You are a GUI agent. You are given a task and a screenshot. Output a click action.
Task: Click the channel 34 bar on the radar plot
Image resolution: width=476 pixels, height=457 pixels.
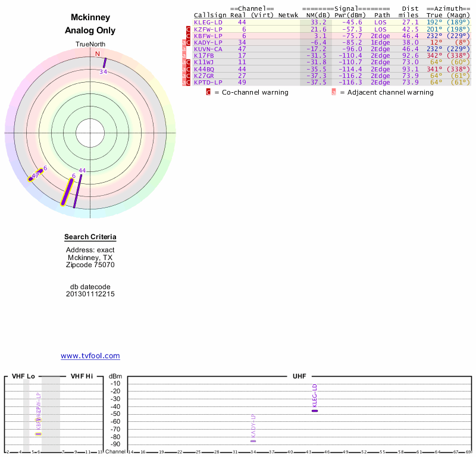click(x=105, y=62)
